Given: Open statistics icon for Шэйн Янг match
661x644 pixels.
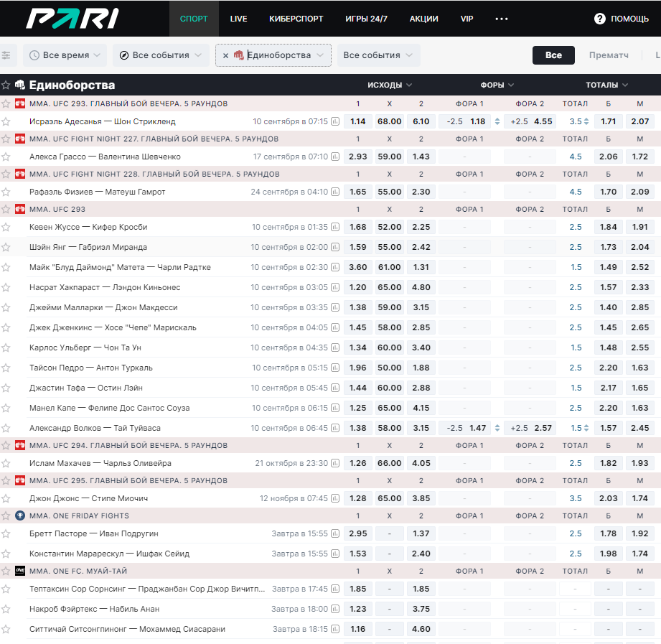Looking at the screenshot, I should tap(335, 247).
